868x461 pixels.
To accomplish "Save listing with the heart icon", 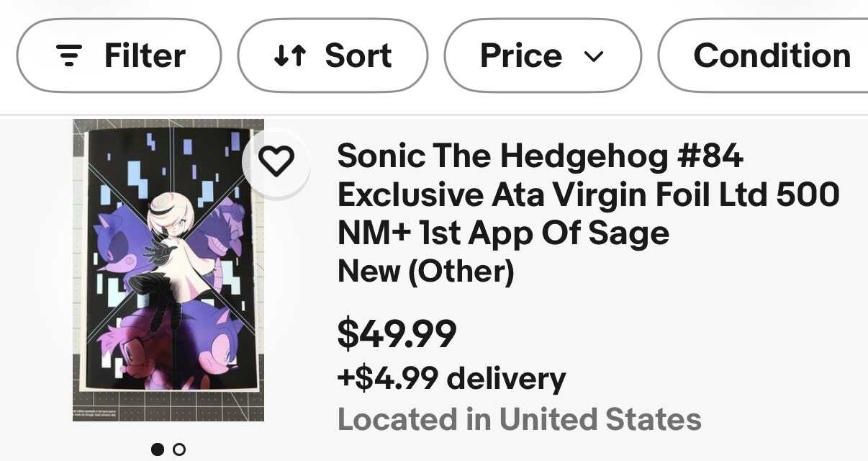I will pyautogui.click(x=276, y=161).
